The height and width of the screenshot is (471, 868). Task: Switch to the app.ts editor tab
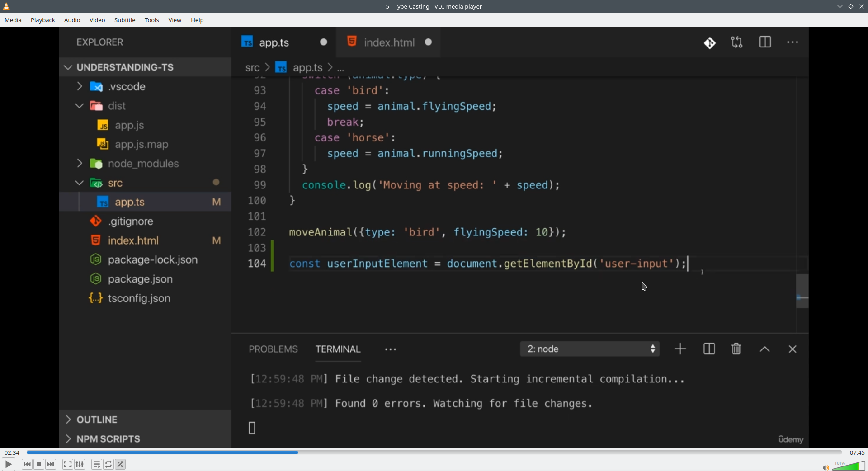pos(284,42)
